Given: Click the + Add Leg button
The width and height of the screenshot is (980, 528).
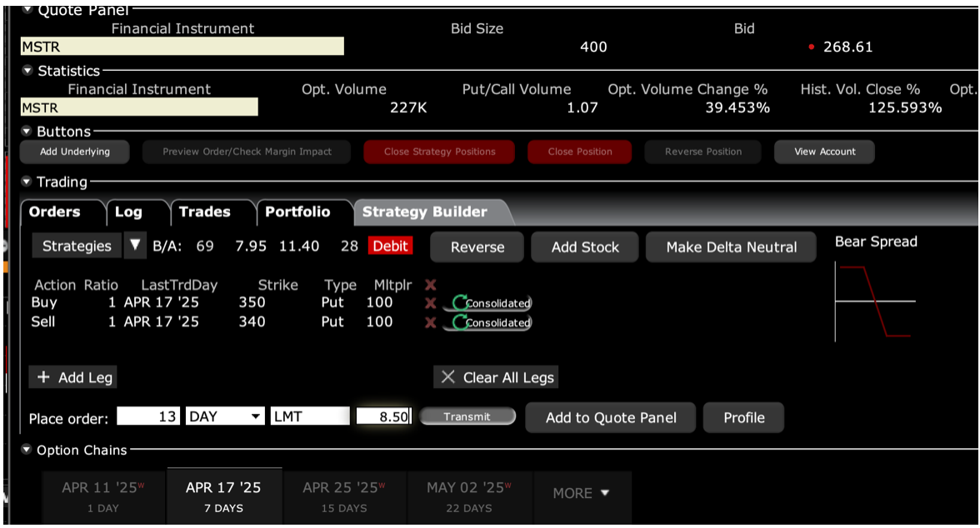Looking at the screenshot, I should [75, 377].
